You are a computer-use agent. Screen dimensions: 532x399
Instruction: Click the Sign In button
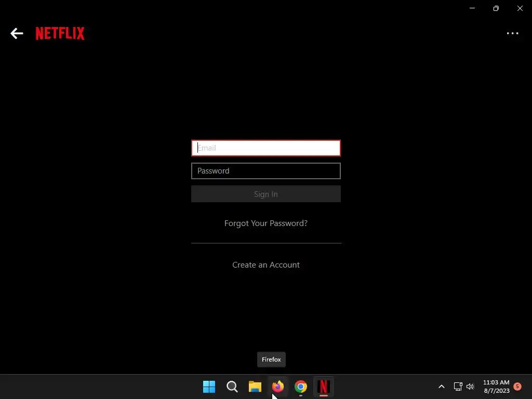point(265,194)
